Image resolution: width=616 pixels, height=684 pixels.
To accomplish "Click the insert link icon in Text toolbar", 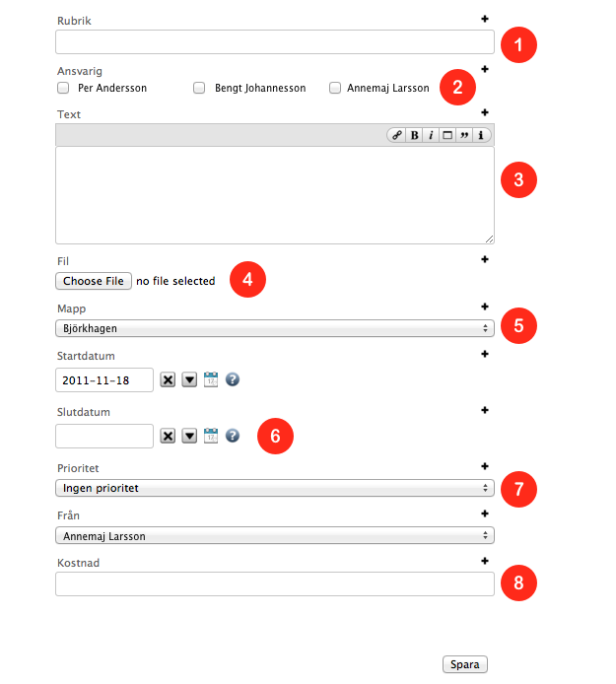I will 397,136.
